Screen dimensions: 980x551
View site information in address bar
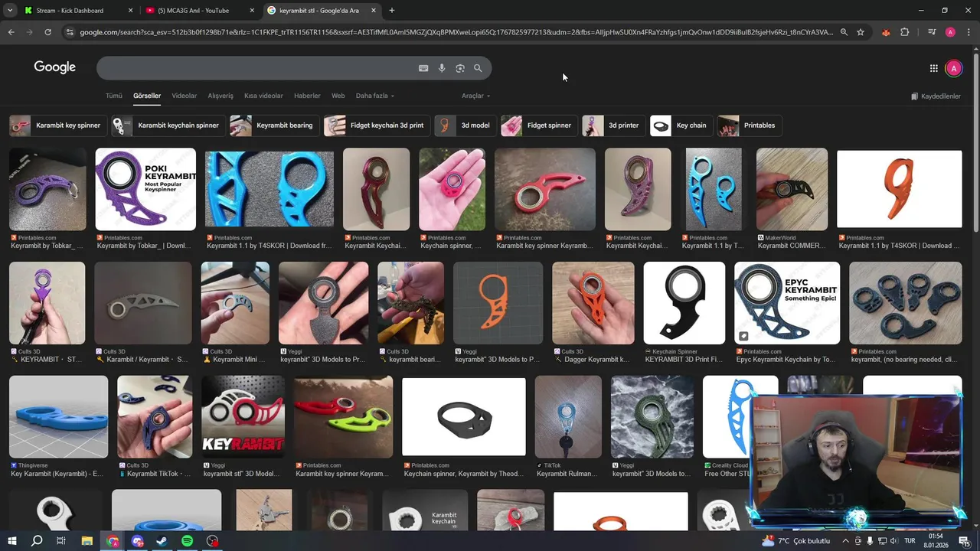pos(70,32)
